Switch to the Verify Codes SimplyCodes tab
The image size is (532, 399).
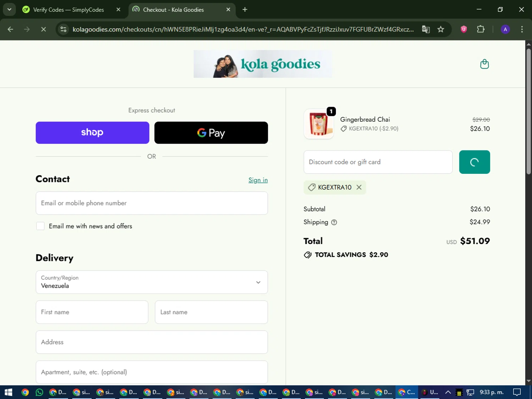(x=69, y=10)
